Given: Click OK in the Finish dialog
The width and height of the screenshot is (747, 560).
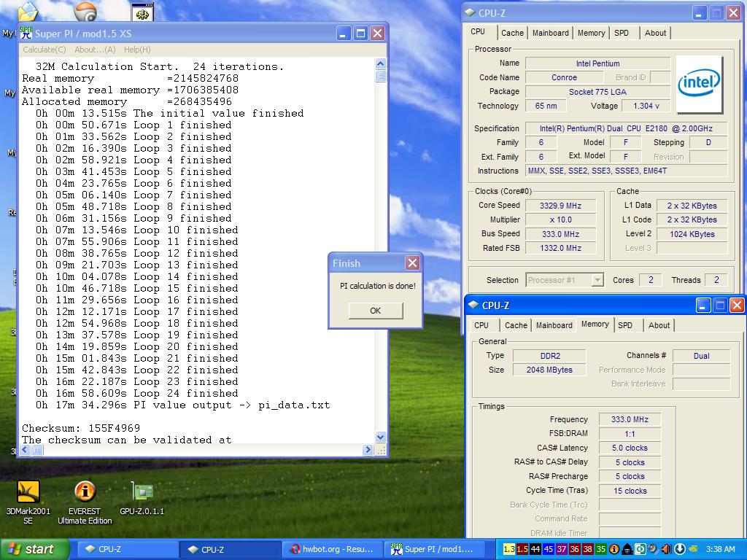Looking at the screenshot, I should click(x=376, y=311).
